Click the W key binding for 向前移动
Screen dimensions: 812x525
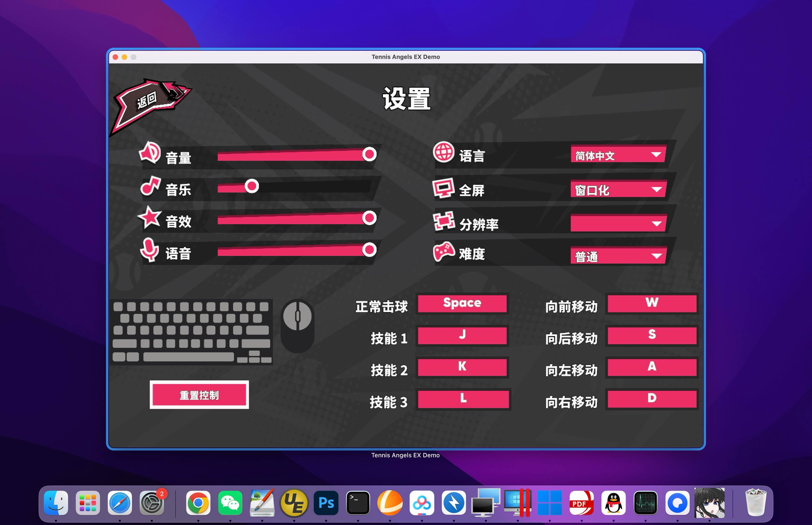click(652, 303)
